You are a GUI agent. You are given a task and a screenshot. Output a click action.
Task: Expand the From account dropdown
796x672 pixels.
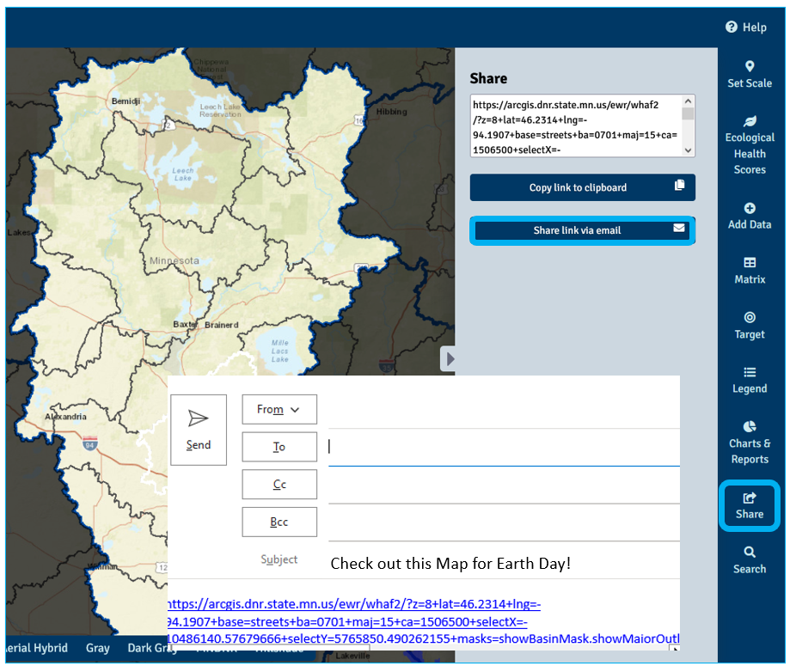click(279, 409)
